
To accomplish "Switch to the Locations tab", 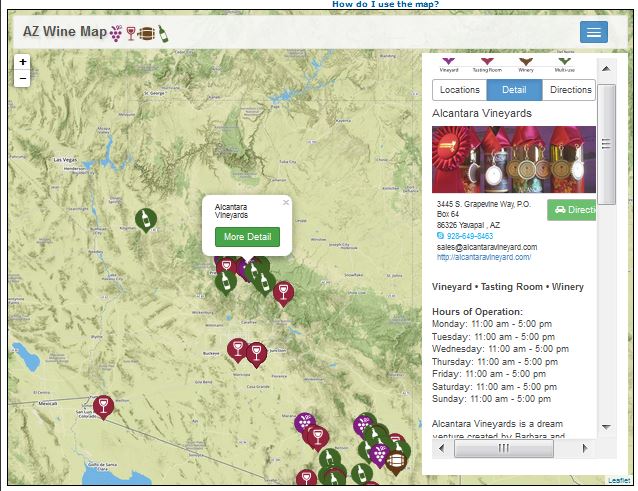I will tap(460, 90).
